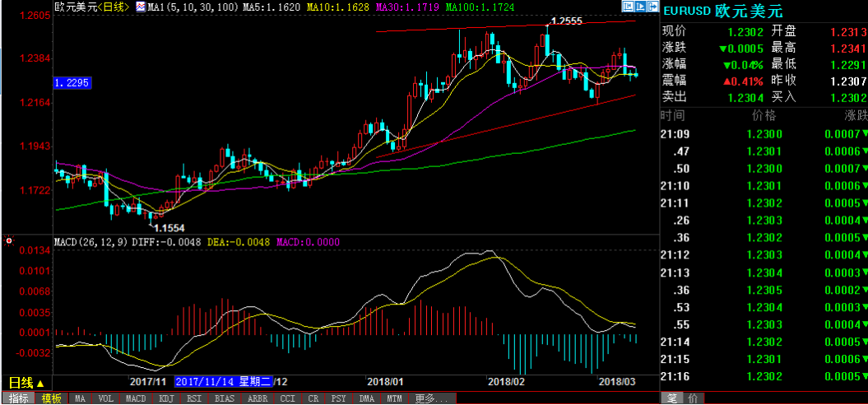The width and height of the screenshot is (868, 405).
Task: Click the 1.2555 high price label
Action: [x=566, y=21]
